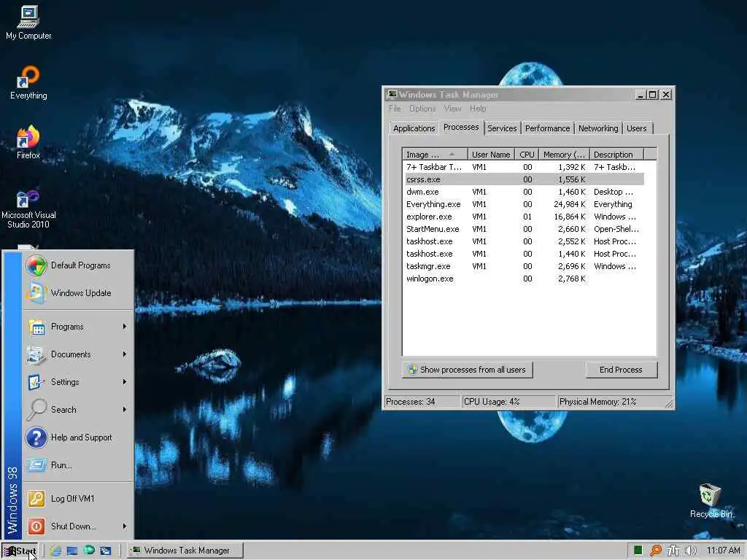Click the green media player quick launch icon

tap(89, 550)
